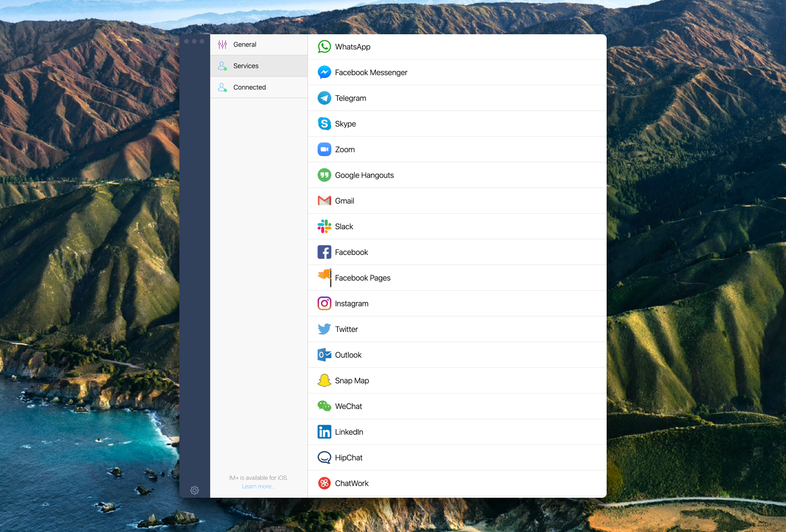This screenshot has height=532, width=786.
Task: Select the WeChat label
Action: (x=349, y=407)
